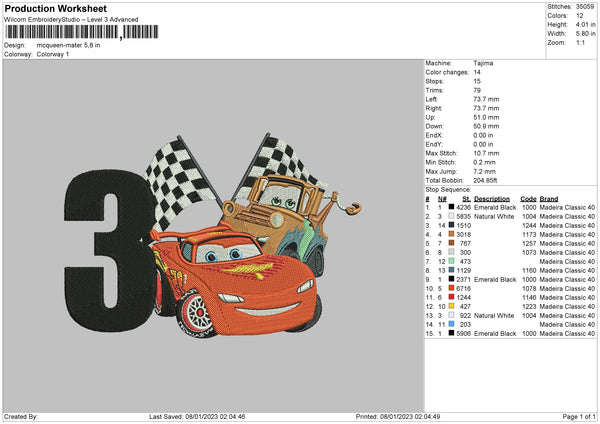Click the 'Last Saved: 08/01/2023 02:04:46' footer text

[x=197, y=416]
